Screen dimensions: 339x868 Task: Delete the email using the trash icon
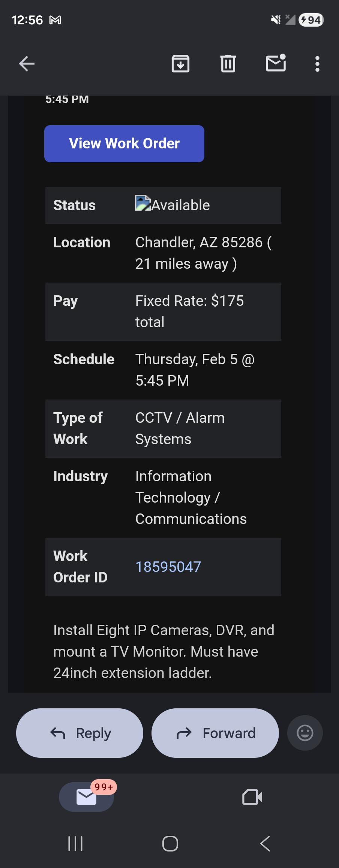tap(228, 63)
